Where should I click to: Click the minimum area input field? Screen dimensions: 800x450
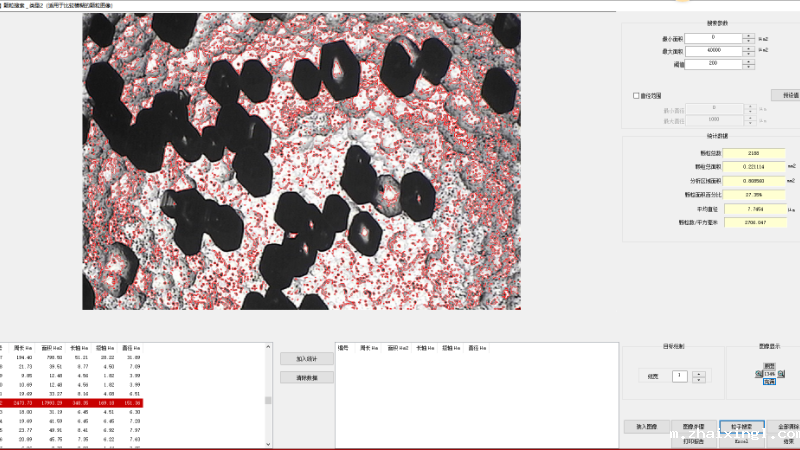713,37
